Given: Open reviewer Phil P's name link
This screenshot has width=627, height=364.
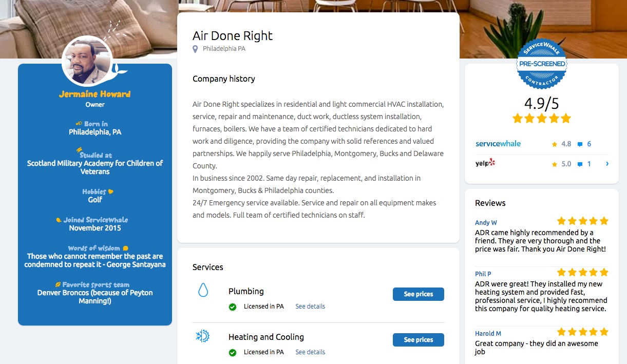Looking at the screenshot, I should pyautogui.click(x=483, y=274).
